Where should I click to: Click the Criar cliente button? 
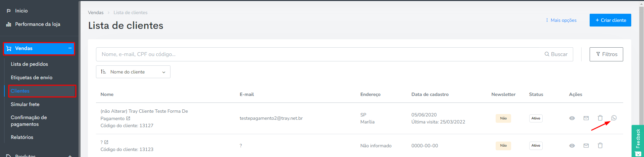point(610,20)
